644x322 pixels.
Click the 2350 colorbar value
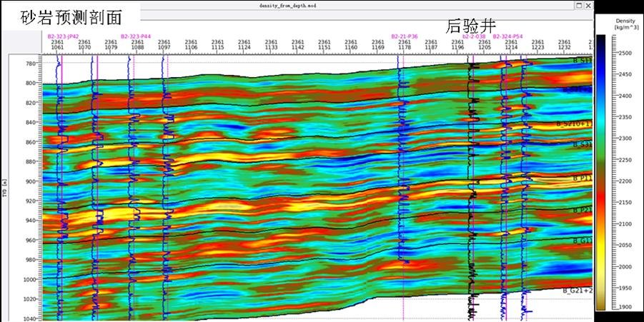pos(626,117)
